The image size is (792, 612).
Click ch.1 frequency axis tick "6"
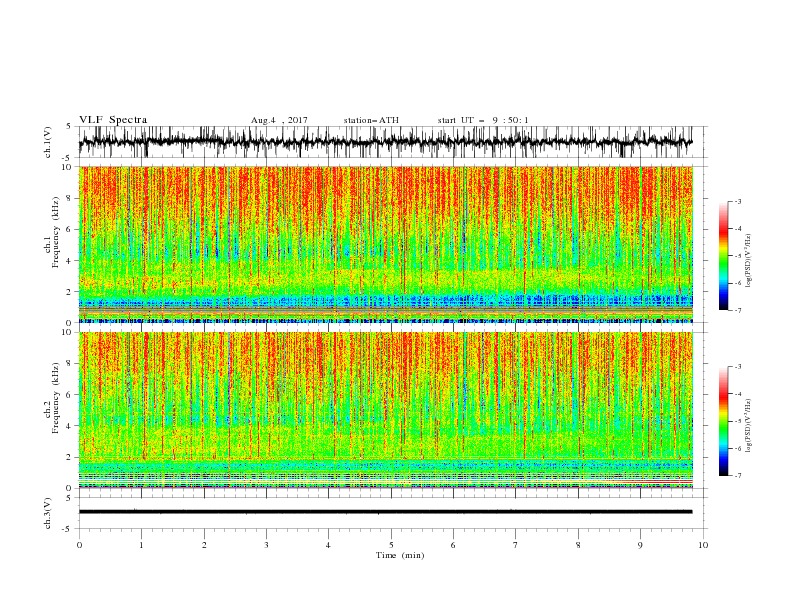(x=70, y=229)
